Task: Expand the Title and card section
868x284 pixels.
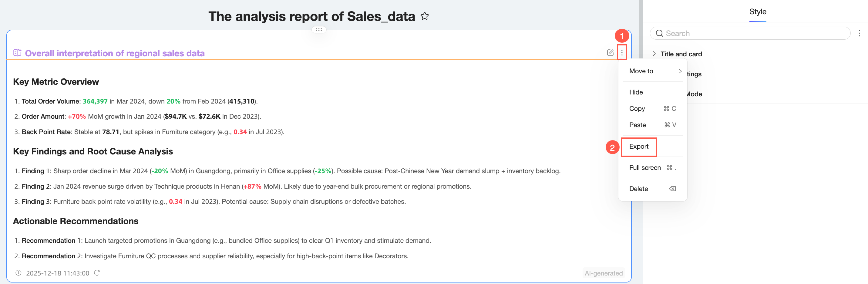Action: coord(654,54)
